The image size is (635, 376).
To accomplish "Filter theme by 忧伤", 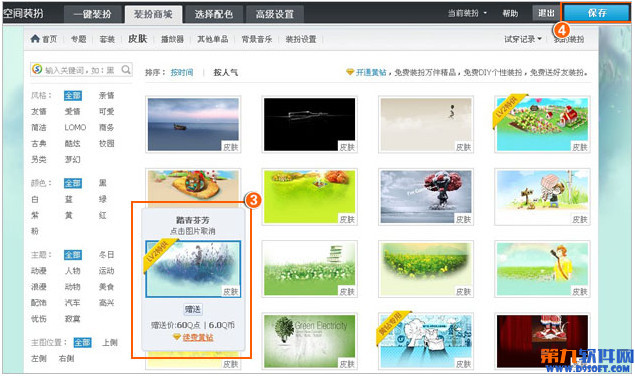I will pos(39,319).
